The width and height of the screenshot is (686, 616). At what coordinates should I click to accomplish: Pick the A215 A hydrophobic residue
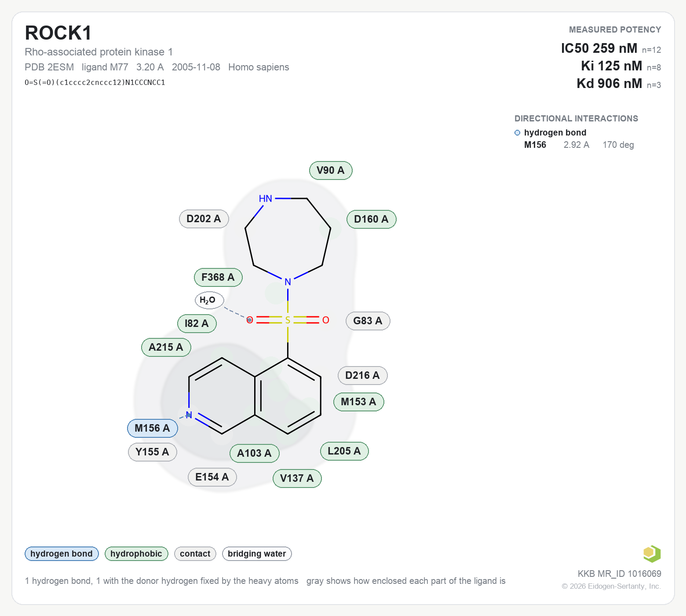(x=166, y=347)
